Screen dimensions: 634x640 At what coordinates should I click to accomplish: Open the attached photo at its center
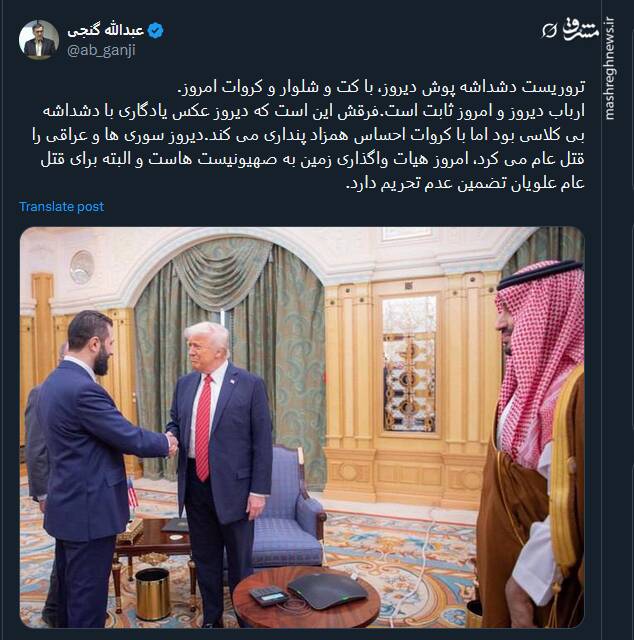(302, 427)
